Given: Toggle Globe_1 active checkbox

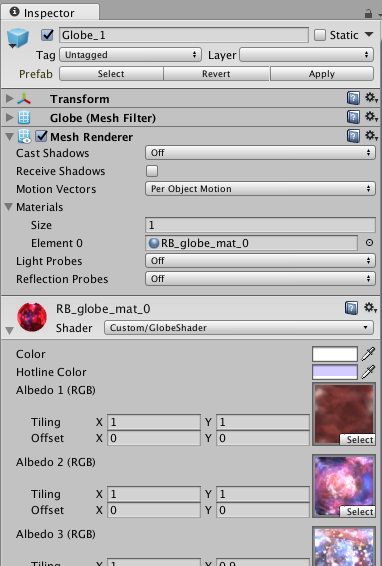Looking at the screenshot, I should 47,35.
